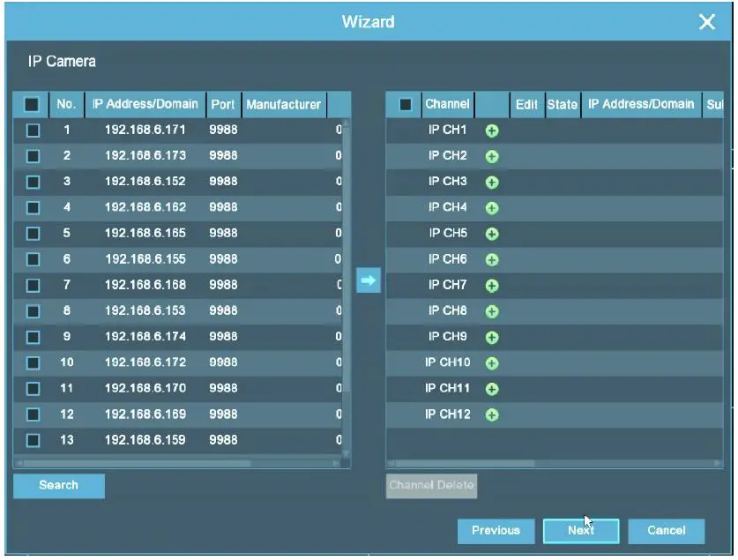Add a camera to IP CH7 using plus icon
The height and width of the screenshot is (560, 738).
(492, 285)
